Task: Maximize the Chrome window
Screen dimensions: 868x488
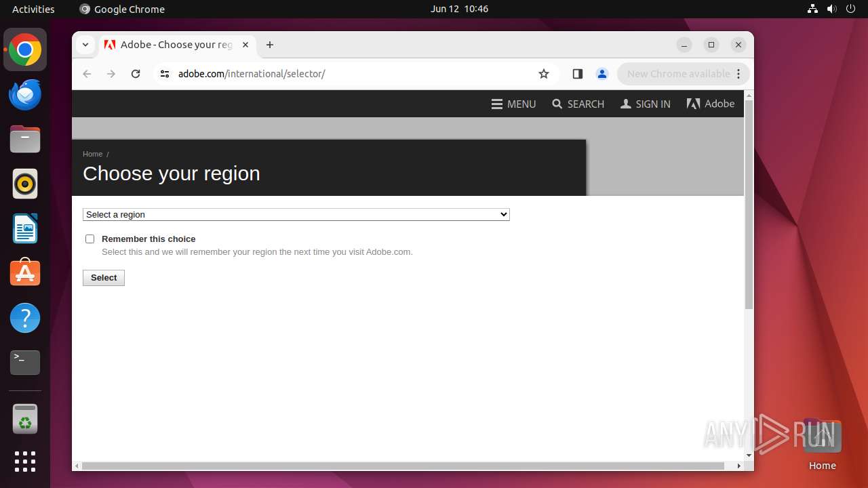Action: click(711, 45)
